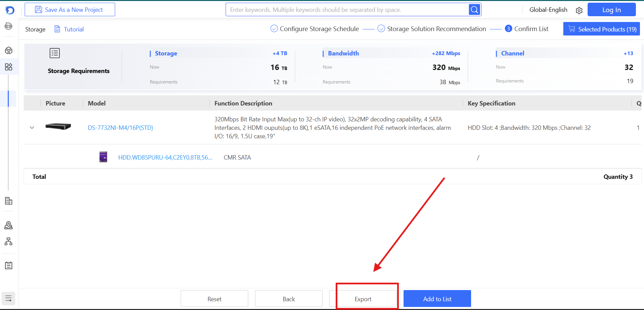
Task: Click the app logo in the sidebar
Action: point(10,10)
